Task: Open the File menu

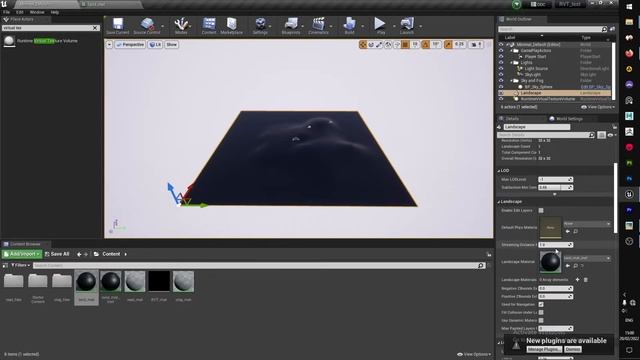Action: (7, 12)
